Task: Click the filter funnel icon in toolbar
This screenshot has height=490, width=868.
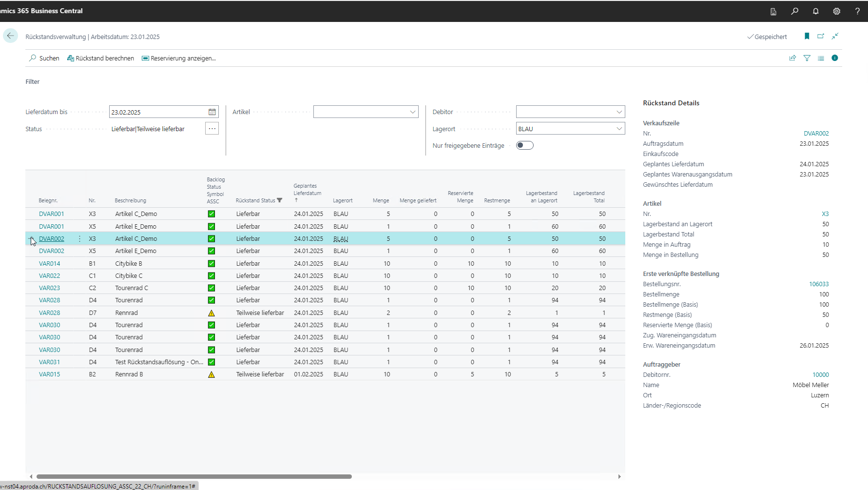Action: [x=807, y=58]
